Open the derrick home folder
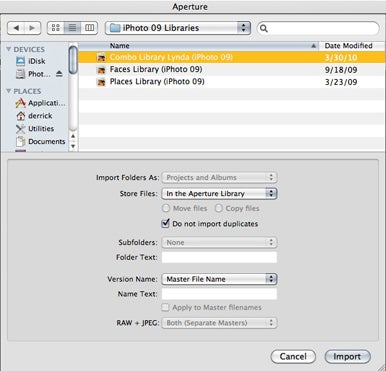The width and height of the screenshot is (386, 371). (x=34, y=116)
